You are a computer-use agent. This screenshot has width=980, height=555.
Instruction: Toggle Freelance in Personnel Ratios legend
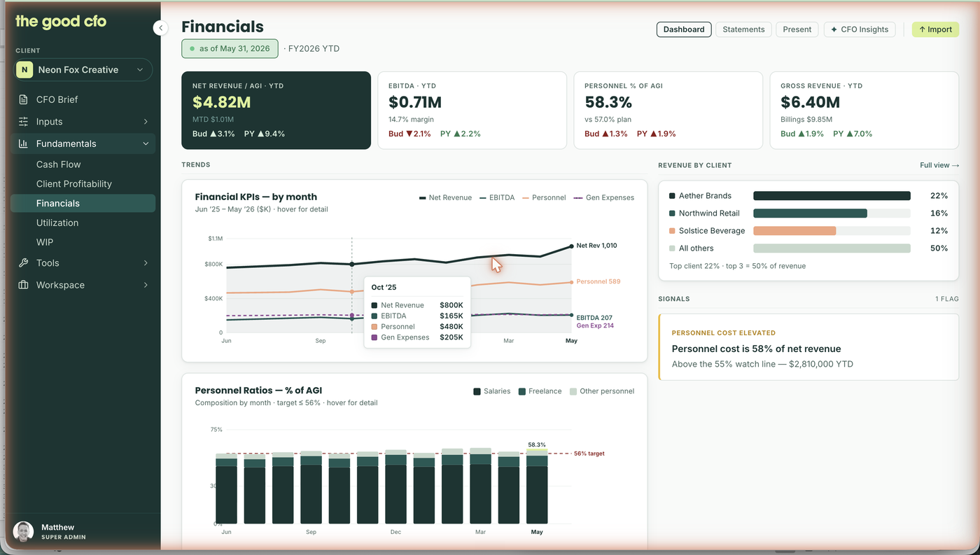click(540, 391)
